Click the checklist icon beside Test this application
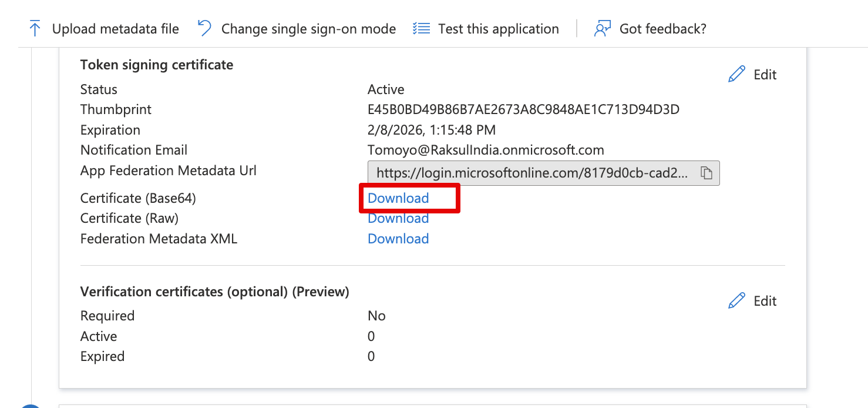The height and width of the screenshot is (408, 868). [421, 29]
